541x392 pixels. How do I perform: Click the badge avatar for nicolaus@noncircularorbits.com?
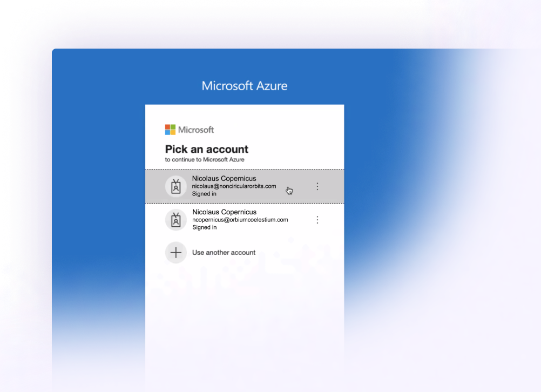(175, 186)
